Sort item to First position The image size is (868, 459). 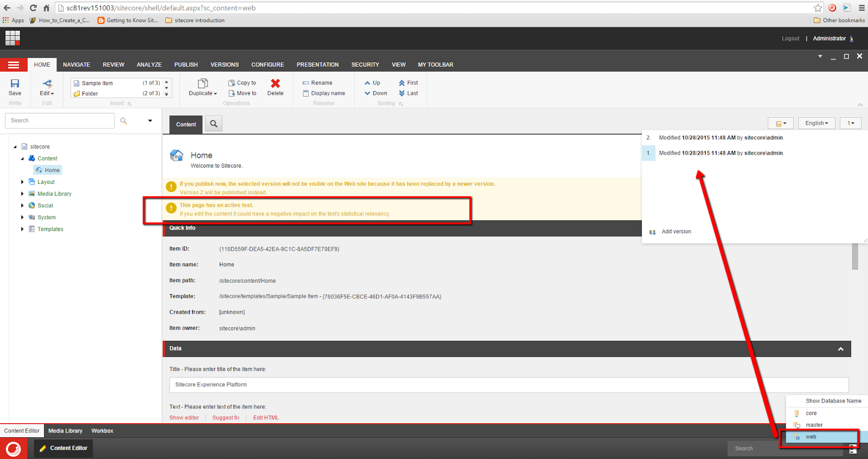pos(409,83)
